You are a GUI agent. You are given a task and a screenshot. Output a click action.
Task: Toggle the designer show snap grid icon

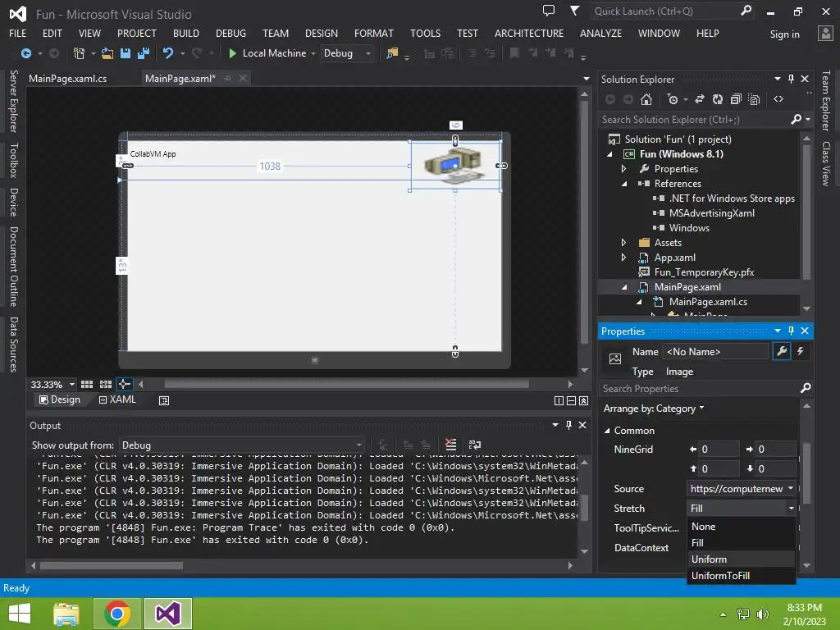(87, 385)
